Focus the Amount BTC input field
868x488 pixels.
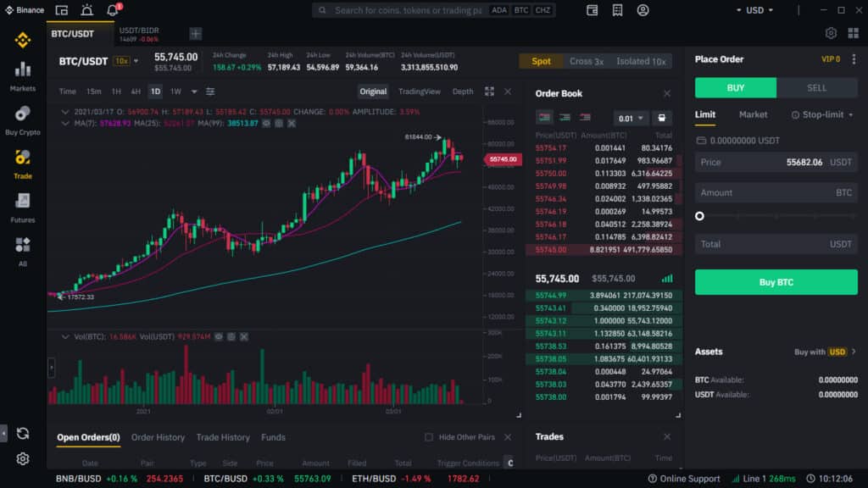pyautogui.click(x=776, y=192)
